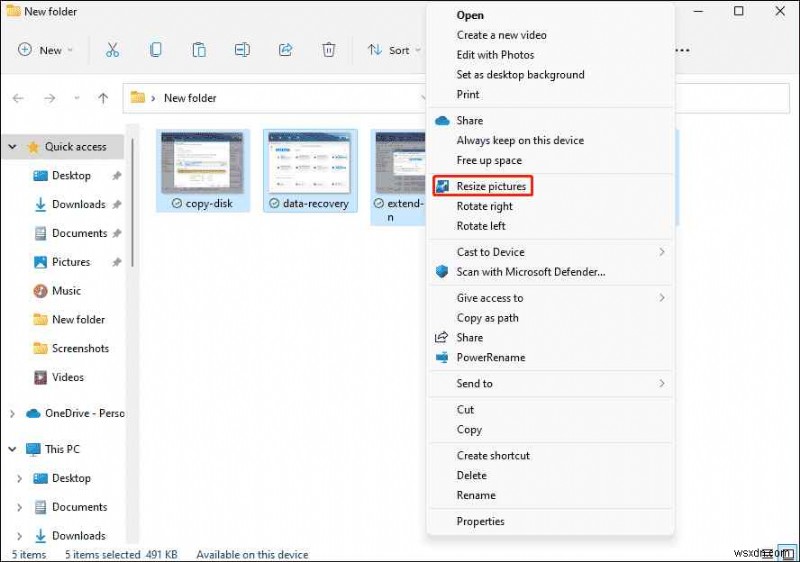Viewport: 800px width, 562px height.
Task: Click New folder in the address bar
Action: click(x=190, y=98)
